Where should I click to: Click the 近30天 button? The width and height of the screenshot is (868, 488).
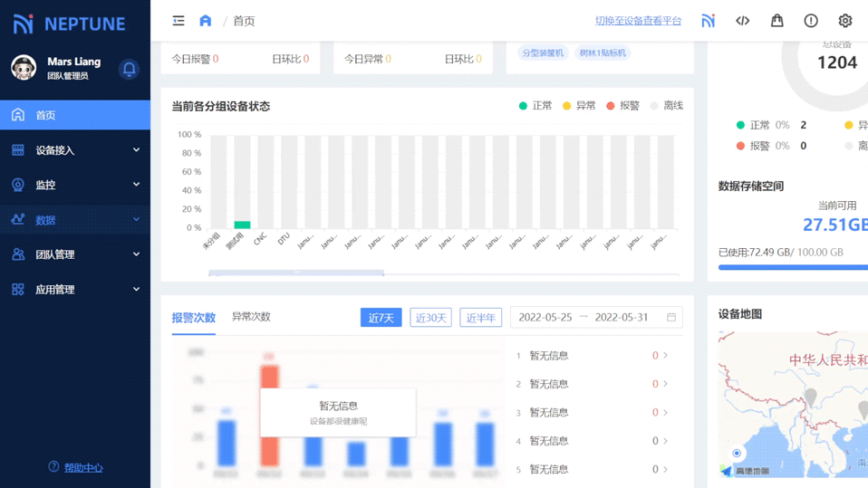click(430, 318)
